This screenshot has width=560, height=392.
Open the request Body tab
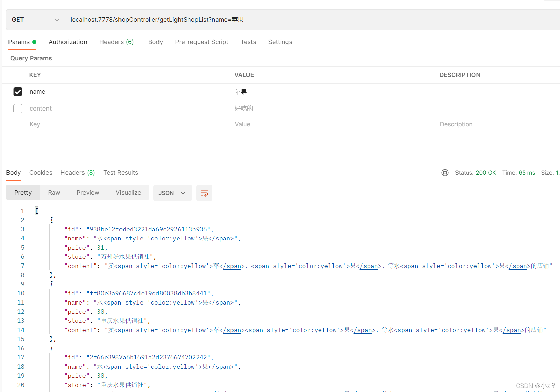tap(155, 42)
